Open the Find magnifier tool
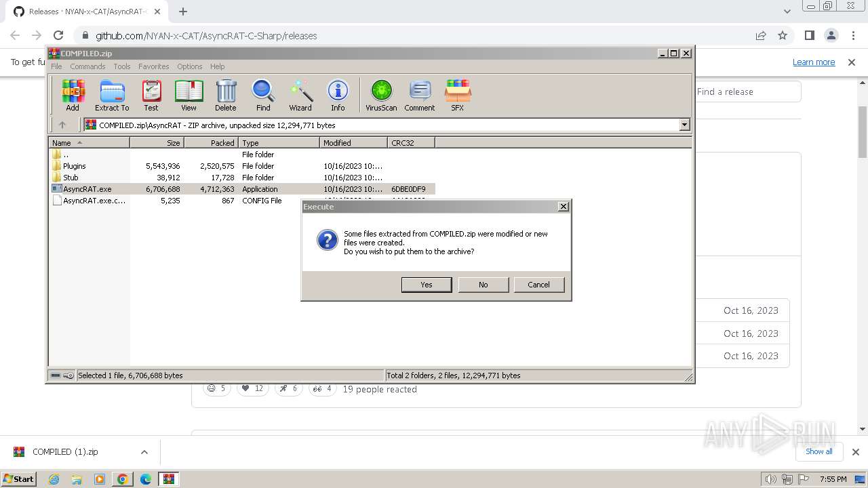Image resolution: width=868 pixels, height=488 pixels. [263, 95]
